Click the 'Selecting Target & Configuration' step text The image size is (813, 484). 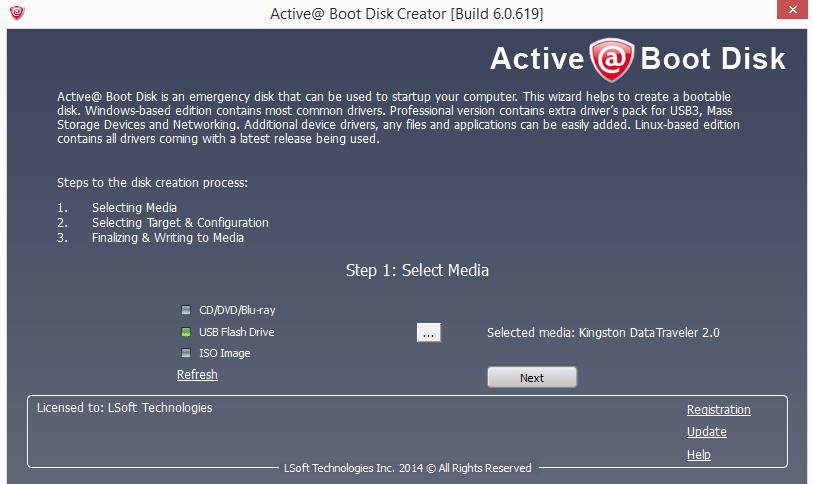[180, 223]
